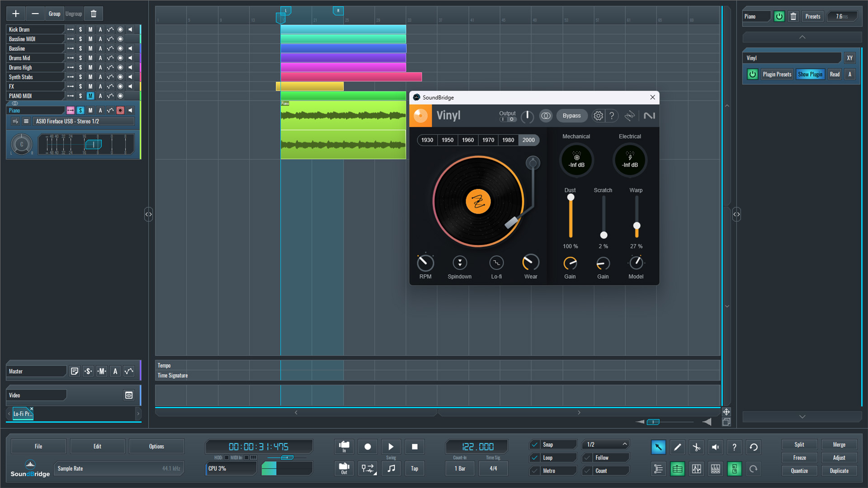
Task: Click the Plugin Presets button
Action: click(777, 74)
